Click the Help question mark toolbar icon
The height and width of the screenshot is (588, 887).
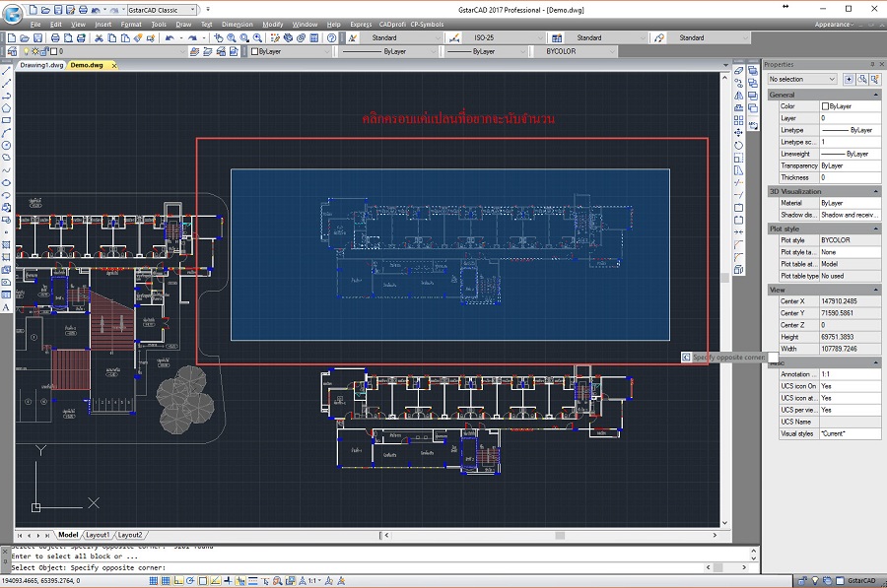(331, 37)
